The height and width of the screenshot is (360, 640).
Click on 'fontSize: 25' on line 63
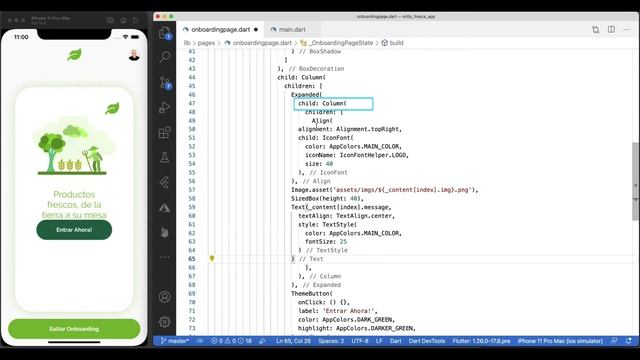pyautogui.click(x=326, y=242)
